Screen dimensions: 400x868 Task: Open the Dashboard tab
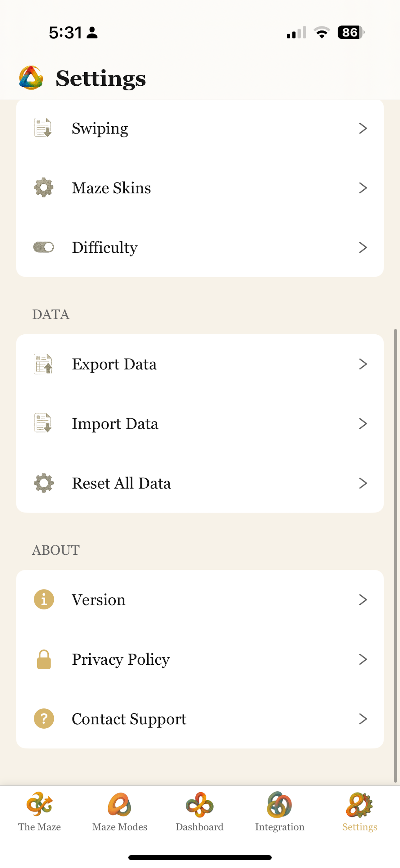[200, 812]
